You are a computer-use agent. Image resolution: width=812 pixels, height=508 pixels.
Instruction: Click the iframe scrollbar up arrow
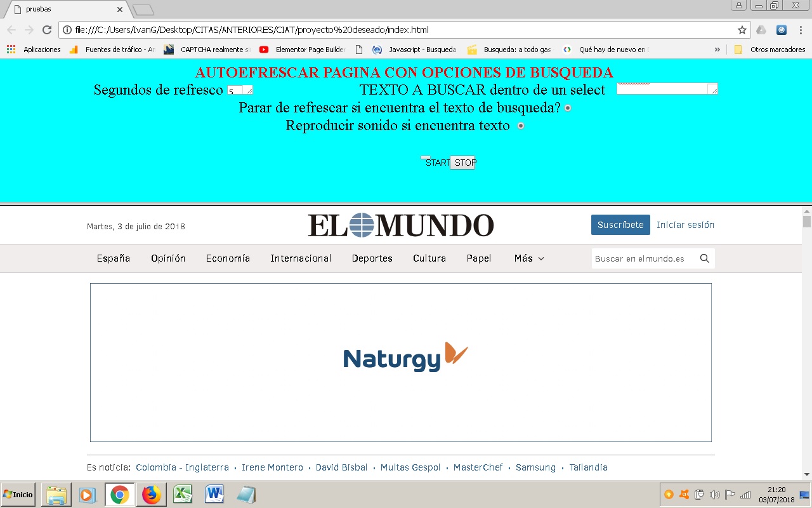tap(807, 211)
